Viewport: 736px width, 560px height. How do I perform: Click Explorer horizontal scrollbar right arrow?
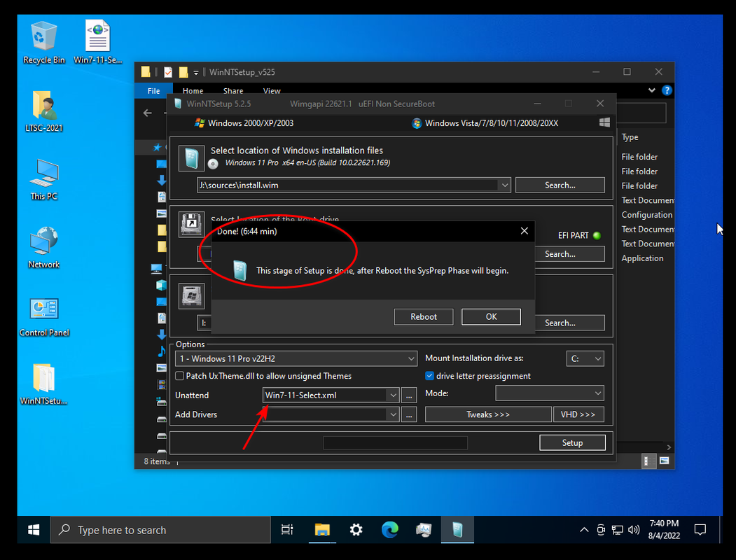669,447
